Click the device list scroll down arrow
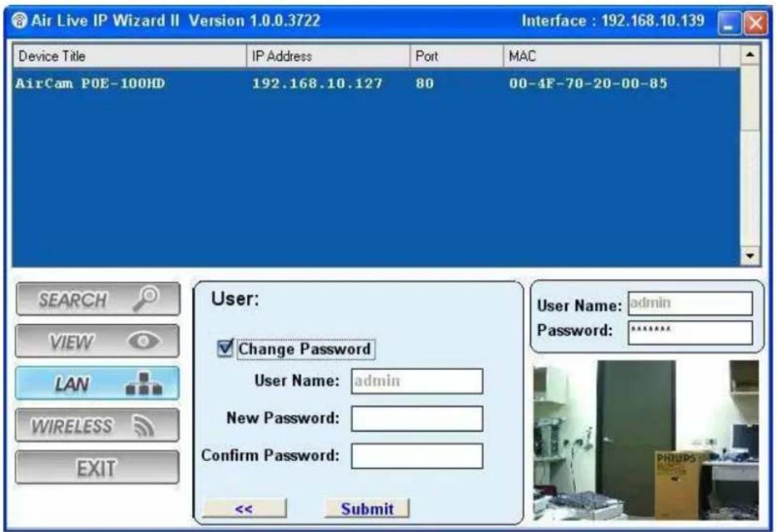The image size is (776, 532). coord(750,255)
